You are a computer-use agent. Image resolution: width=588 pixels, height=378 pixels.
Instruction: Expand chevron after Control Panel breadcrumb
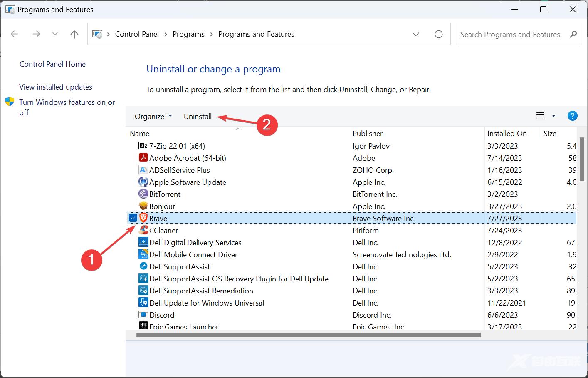[x=166, y=34]
